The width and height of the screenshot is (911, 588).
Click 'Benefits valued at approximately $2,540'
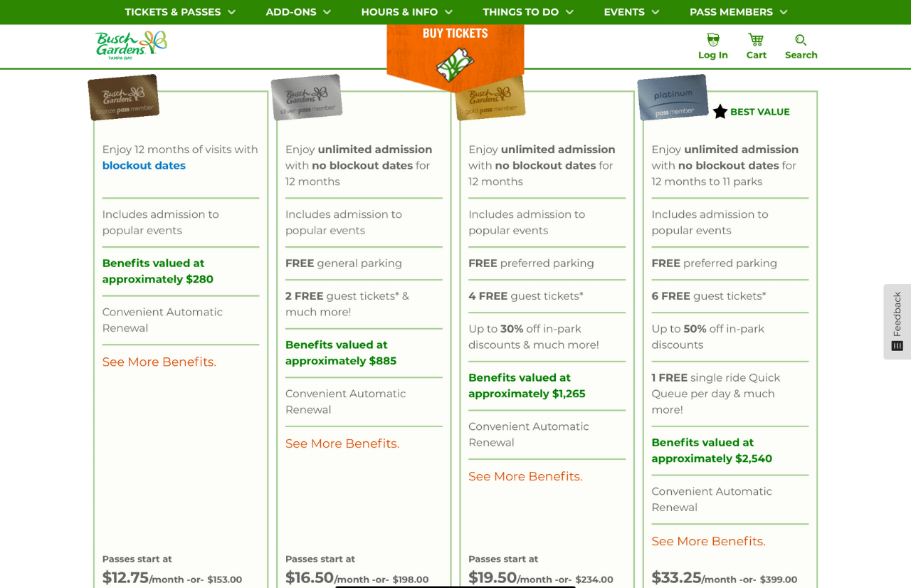[712, 451]
